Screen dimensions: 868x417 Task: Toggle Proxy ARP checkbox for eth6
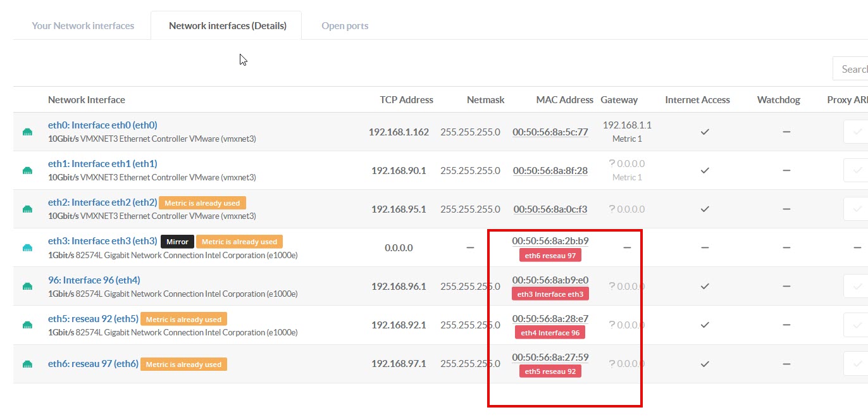(857, 364)
